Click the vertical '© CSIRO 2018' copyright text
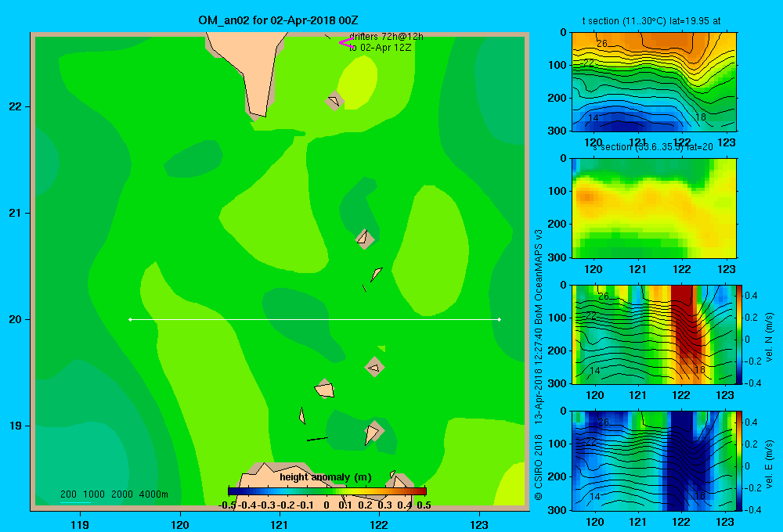Image resolution: width=783 pixels, height=532 pixels. (x=539, y=467)
